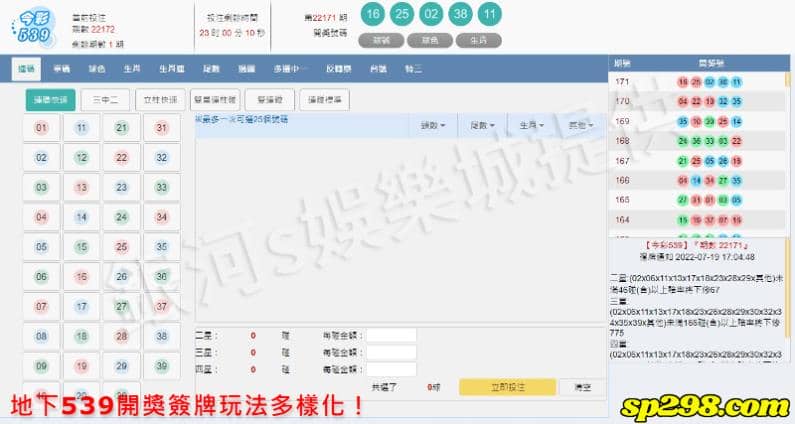Screen dimensions: 795x424
Task: Pick number 31 in the number grid
Action: point(162,127)
